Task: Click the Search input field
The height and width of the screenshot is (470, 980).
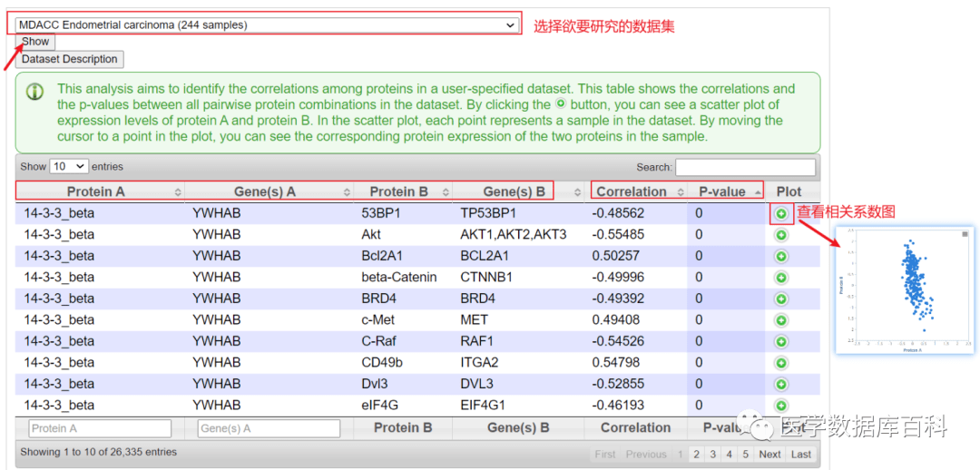Action: coord(745,167)
